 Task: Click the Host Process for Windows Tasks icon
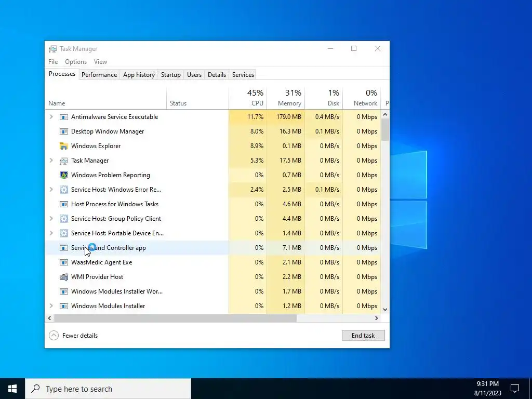[63, 204]
